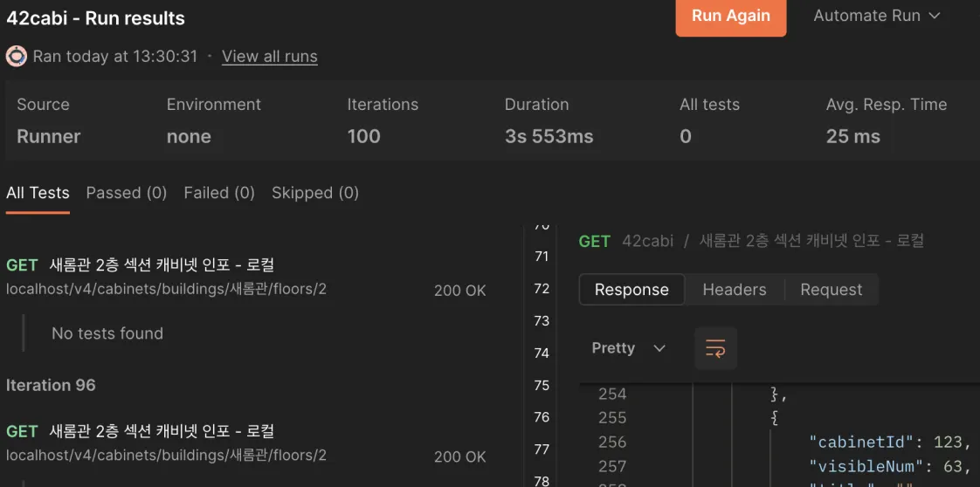Switch to the All Tests tab
This screenshot has width=980, height=487.
tap(38, 193)
